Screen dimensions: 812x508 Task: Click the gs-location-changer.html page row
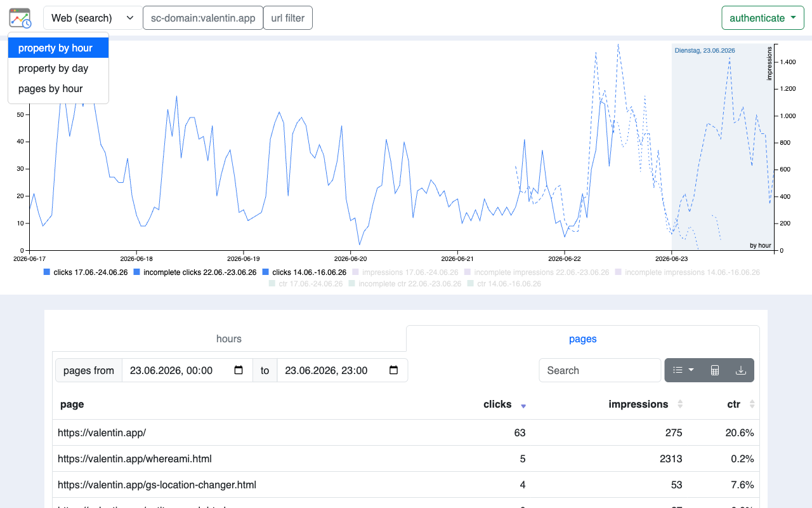(x=406, y=485)
